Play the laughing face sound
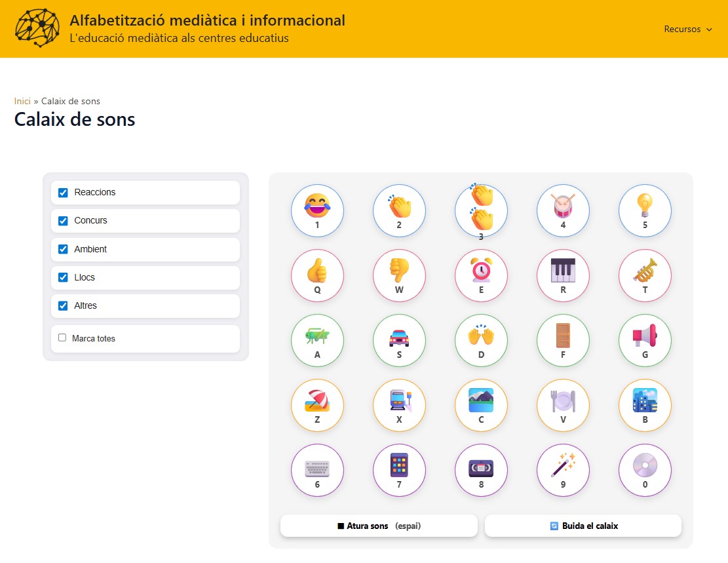Screen dimensions: 728x563 [317, 210]
